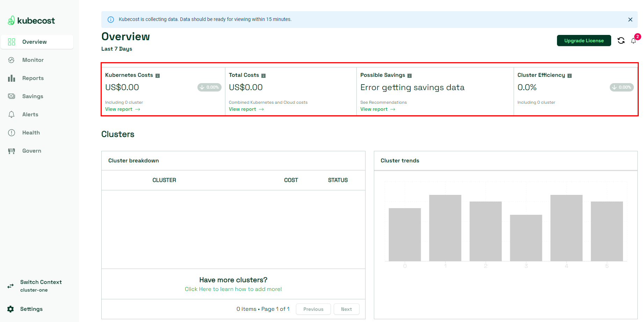This screenshot has width=644, height=322.
Task: Click the Clusters section heading
Action: (x=118, y=134)
